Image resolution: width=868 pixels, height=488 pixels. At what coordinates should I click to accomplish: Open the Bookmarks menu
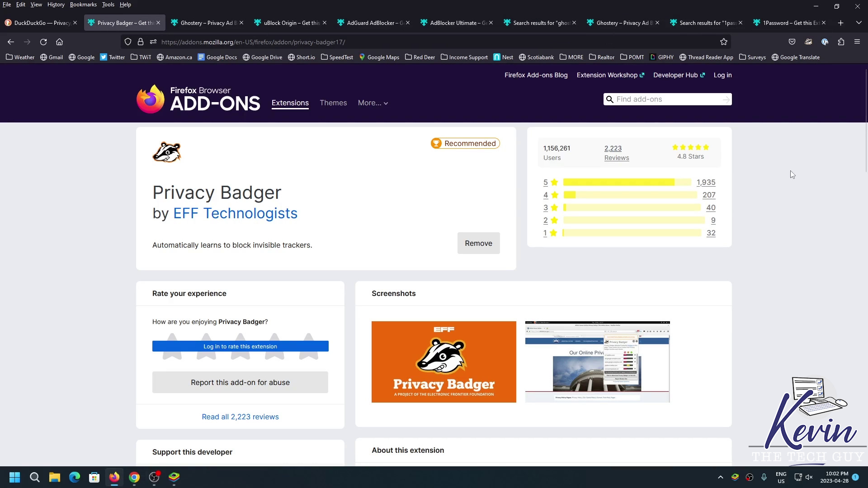click(x=83, y=5)
